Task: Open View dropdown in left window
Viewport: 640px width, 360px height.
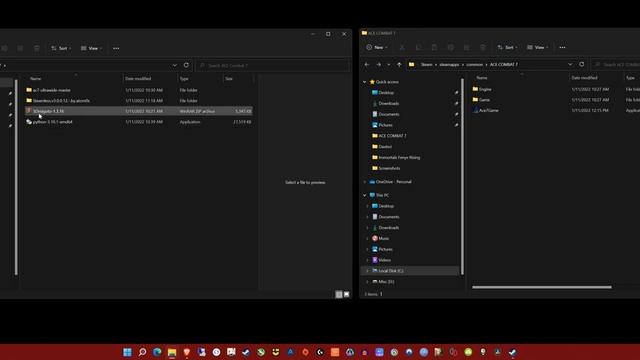Action: click(91, 49)
